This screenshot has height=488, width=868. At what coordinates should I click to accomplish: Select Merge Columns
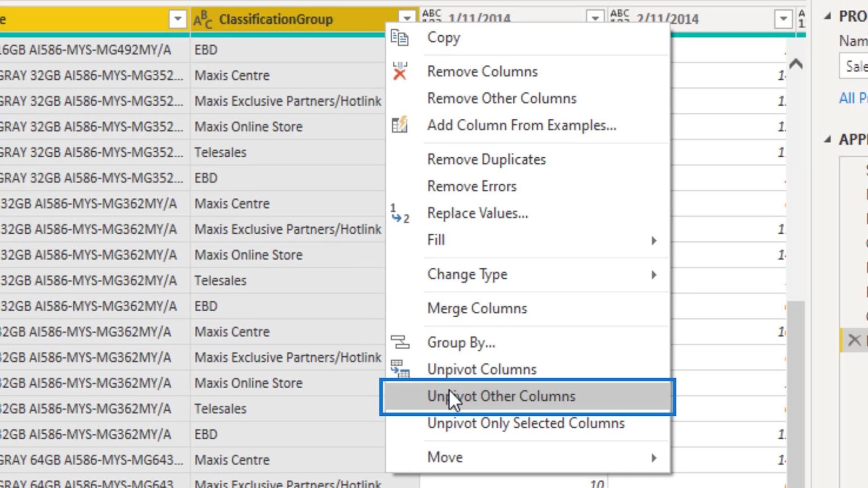[528, 308]
